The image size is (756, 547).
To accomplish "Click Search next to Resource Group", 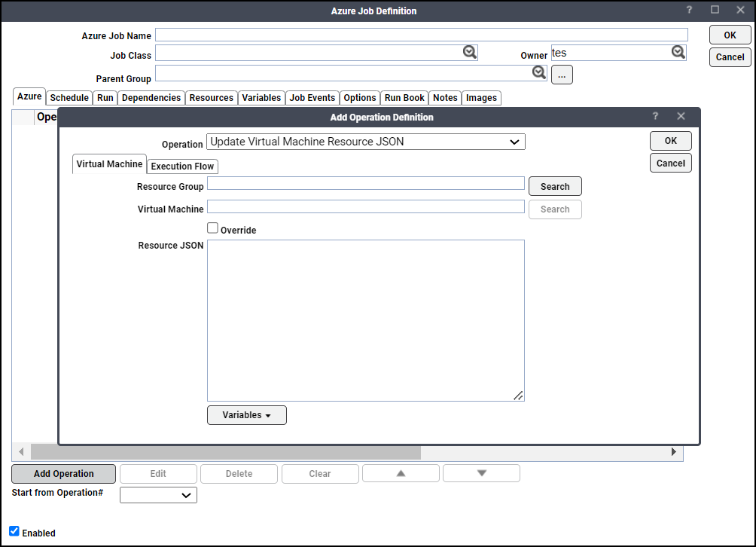I will coord(555,187).
